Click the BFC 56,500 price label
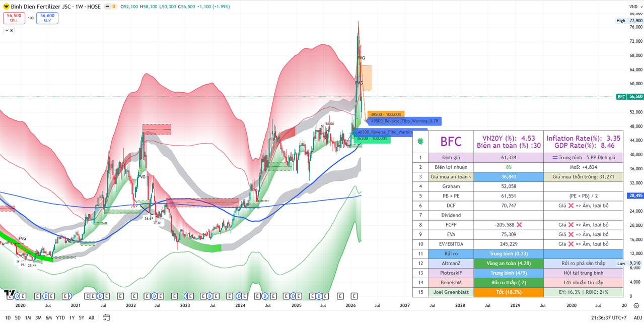The width and height of the screenshot is (644, 323). pos(630,96)
